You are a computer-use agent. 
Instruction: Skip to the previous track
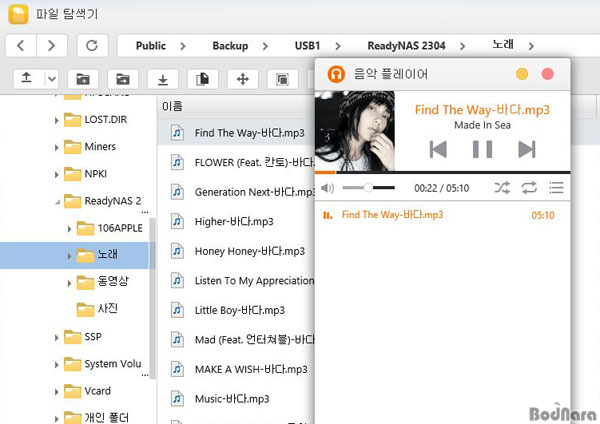[438, 149]
